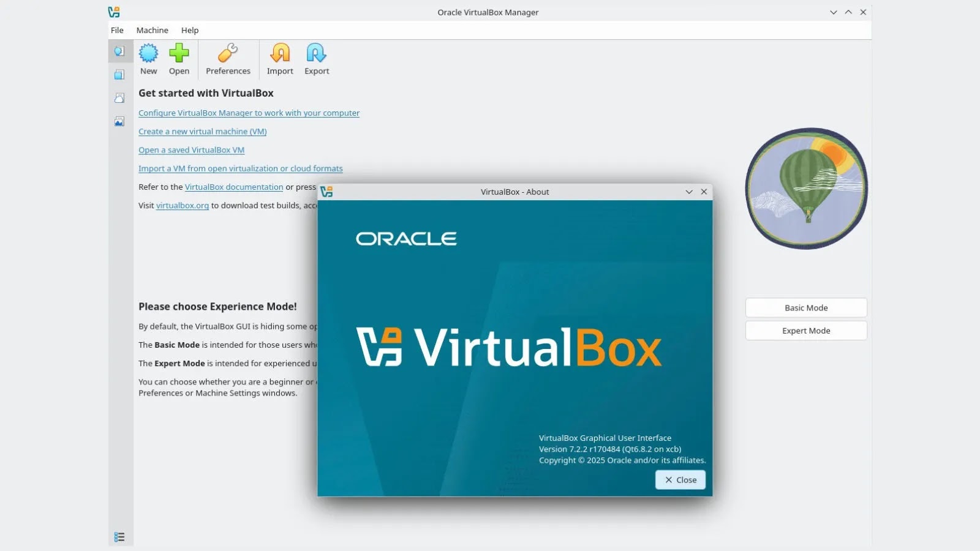Open the Welcome screen from the sidebar

(120, 51)
